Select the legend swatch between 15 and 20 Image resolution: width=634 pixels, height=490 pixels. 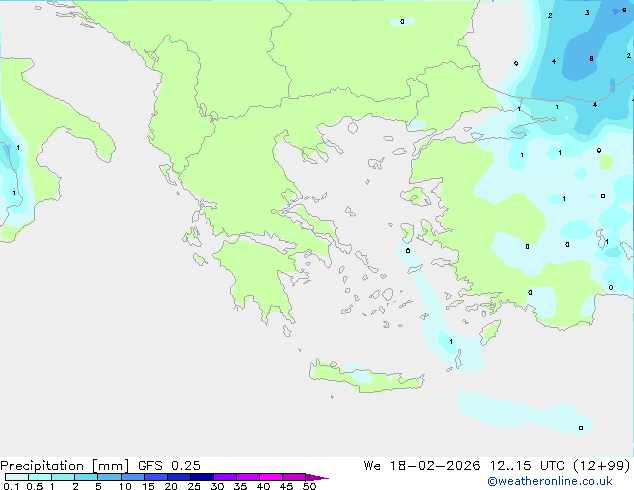(156, 477)
